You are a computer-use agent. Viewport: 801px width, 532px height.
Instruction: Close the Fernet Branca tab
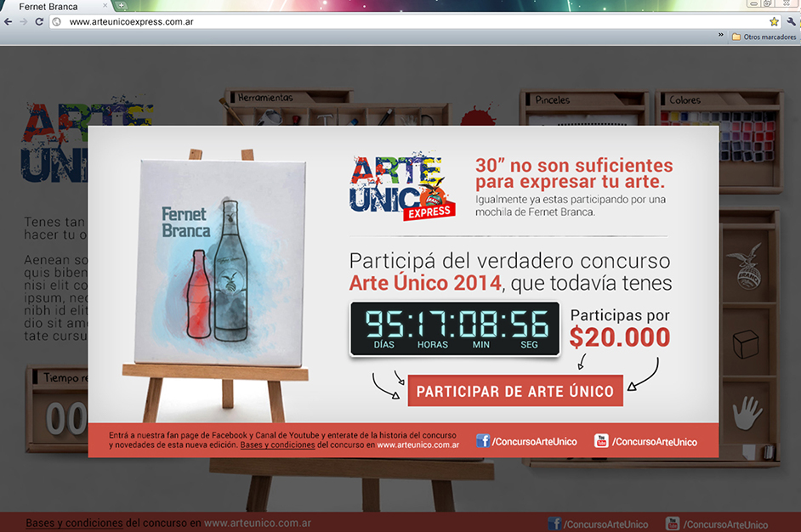point(105,6)
